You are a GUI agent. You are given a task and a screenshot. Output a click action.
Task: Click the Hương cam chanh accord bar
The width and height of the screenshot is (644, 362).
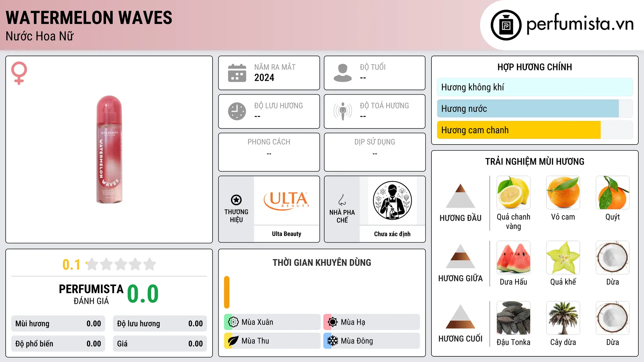click(535, 130)
